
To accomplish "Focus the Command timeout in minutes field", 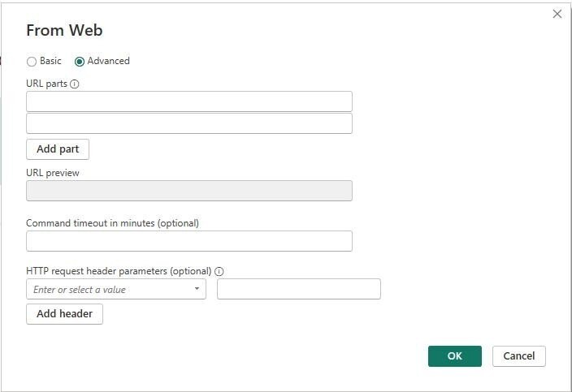I will point(189,241).
